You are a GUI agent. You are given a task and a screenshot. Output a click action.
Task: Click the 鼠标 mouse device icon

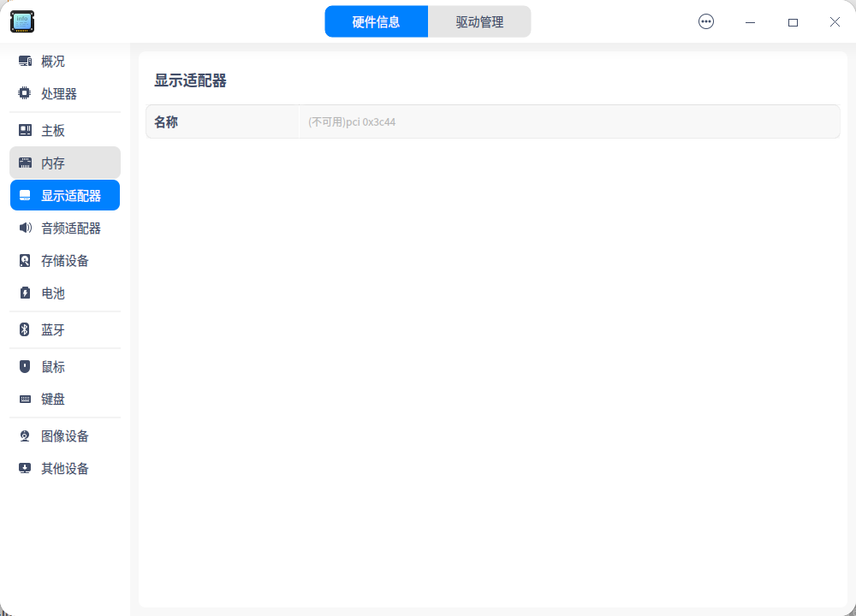[24, 366]
